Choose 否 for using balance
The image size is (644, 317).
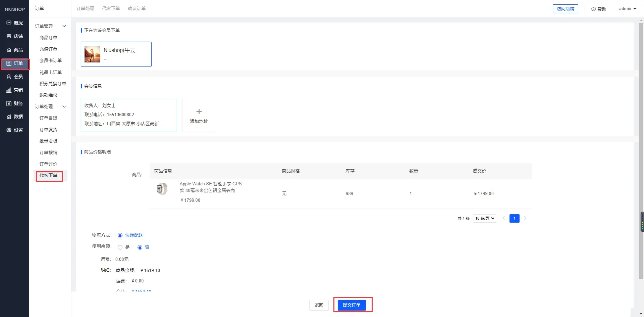coord(140,247)
